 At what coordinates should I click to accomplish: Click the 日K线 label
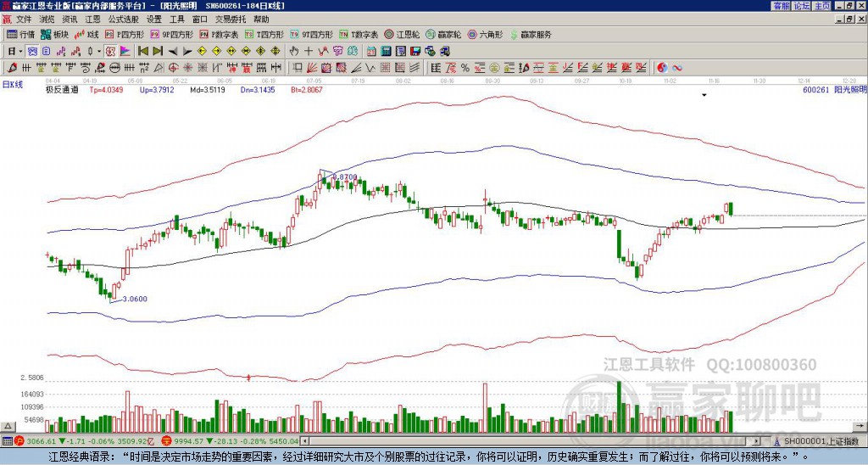[13, 84]
